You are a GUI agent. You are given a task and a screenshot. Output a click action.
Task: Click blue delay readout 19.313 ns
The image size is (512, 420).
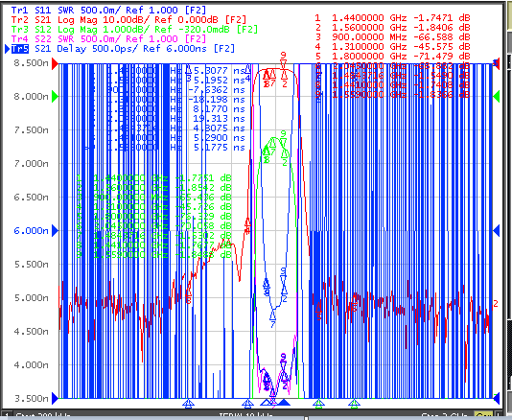(x=219, y=119)
